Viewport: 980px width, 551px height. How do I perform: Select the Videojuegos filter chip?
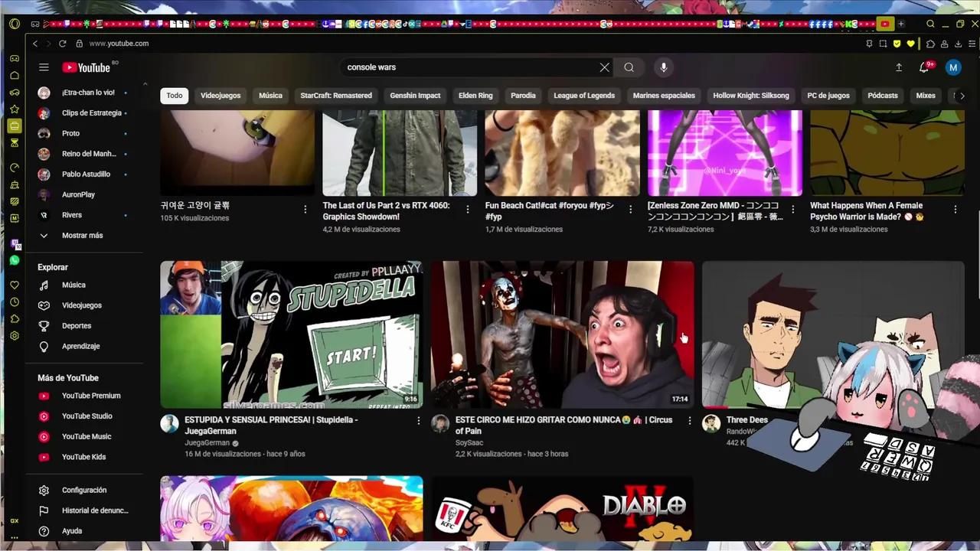coord(220,96)
